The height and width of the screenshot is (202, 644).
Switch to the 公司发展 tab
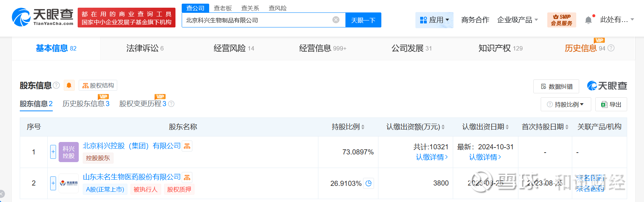point(411,48)
